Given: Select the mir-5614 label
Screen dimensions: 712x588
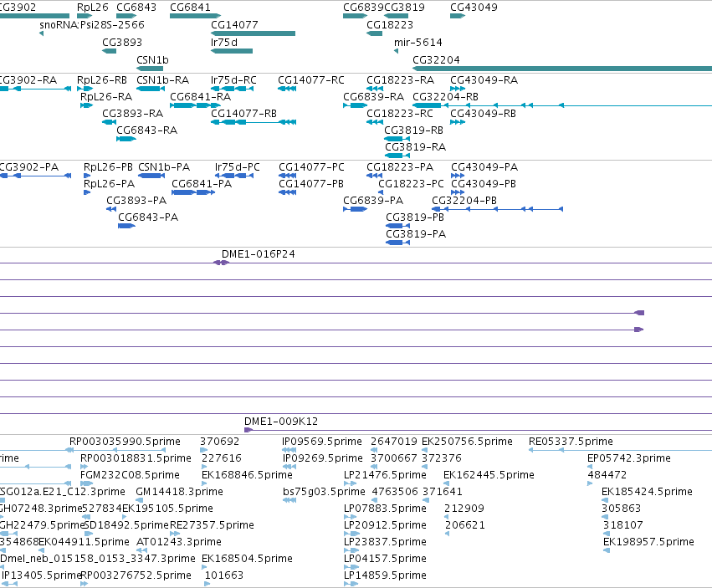Looking at the screenshot, I should coord(417,43).
